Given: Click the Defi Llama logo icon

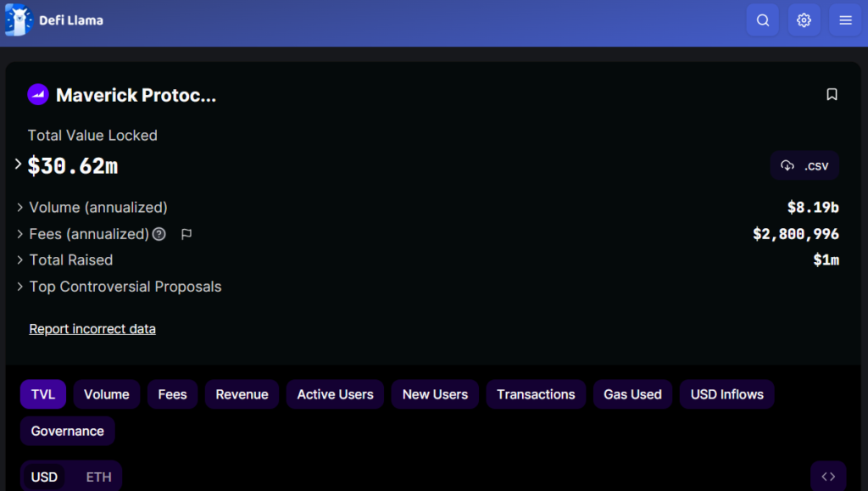Looking at the screenshot, I should [19, 20].
